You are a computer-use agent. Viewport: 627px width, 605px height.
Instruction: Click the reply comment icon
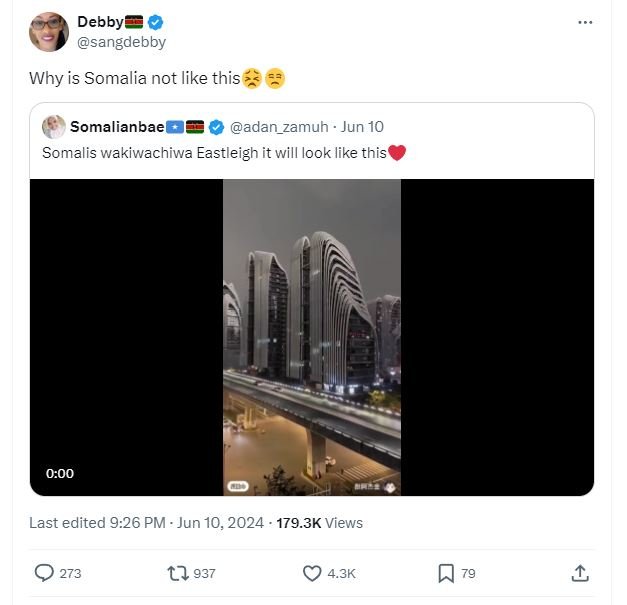pos(45,573)
